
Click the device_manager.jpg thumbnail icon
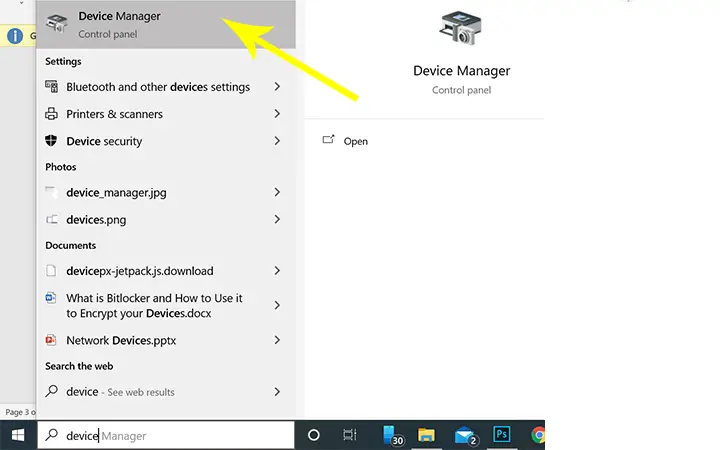(x=51, y=191)
